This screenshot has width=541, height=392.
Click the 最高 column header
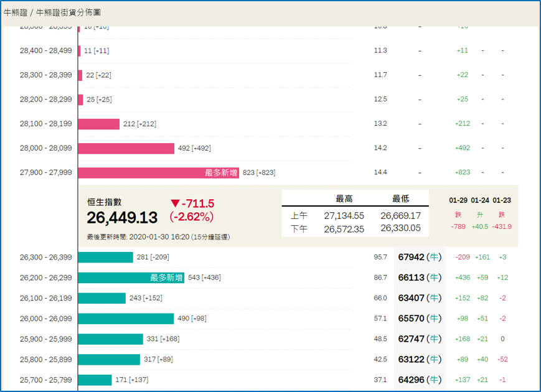click(344, 199)
